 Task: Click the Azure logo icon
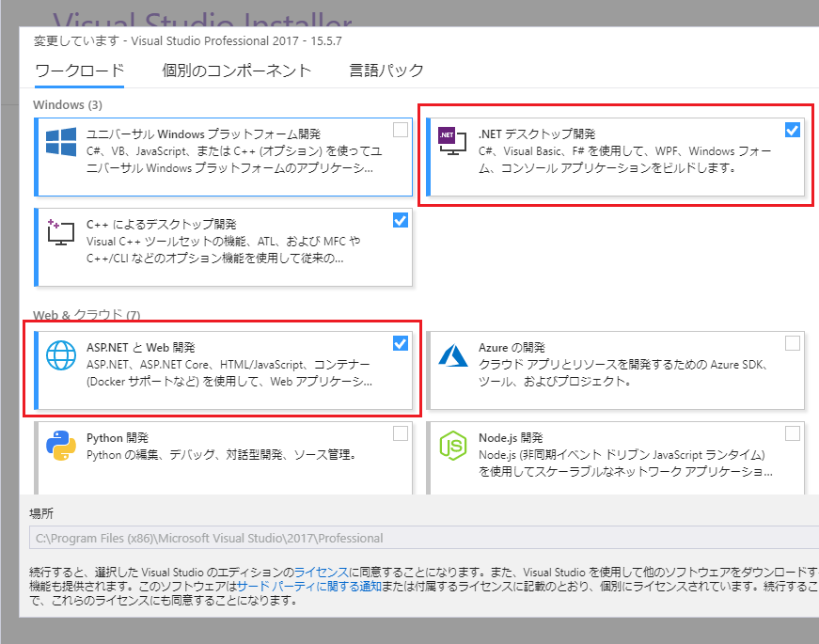pos(453,355)
